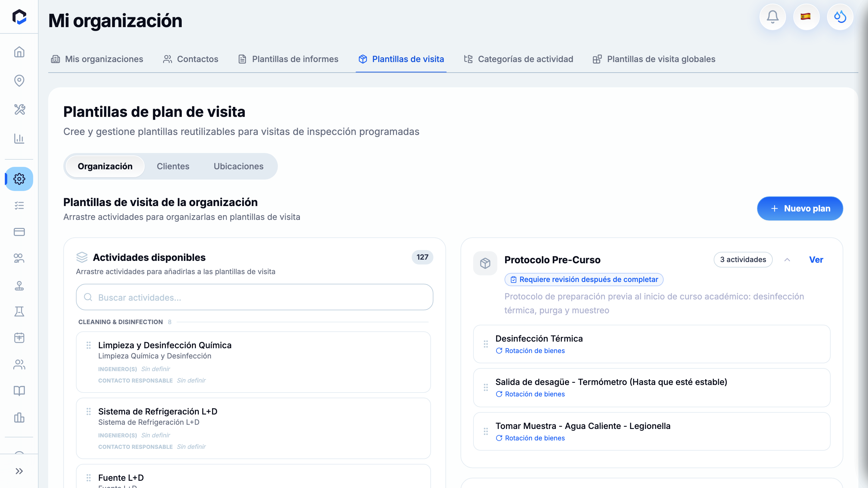This screenshot has width=868, height=488.
Task: Open the users people icon in sidebar
Action: point(19,364)
